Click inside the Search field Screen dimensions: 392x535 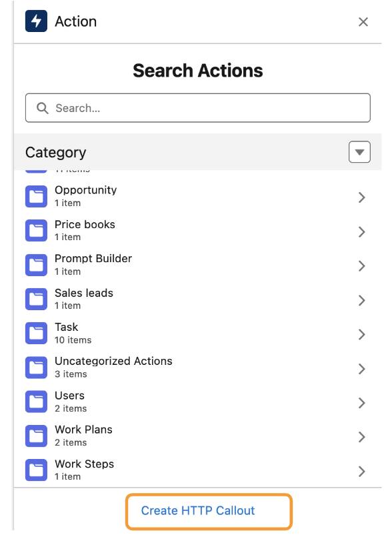coord(196,107)
